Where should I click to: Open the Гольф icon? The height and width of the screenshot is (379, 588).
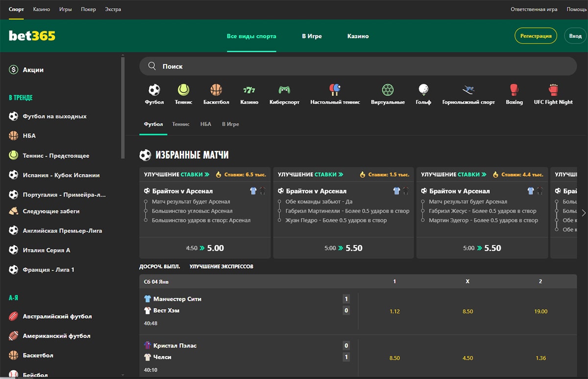pyautogui.click(x=423, y=90)
